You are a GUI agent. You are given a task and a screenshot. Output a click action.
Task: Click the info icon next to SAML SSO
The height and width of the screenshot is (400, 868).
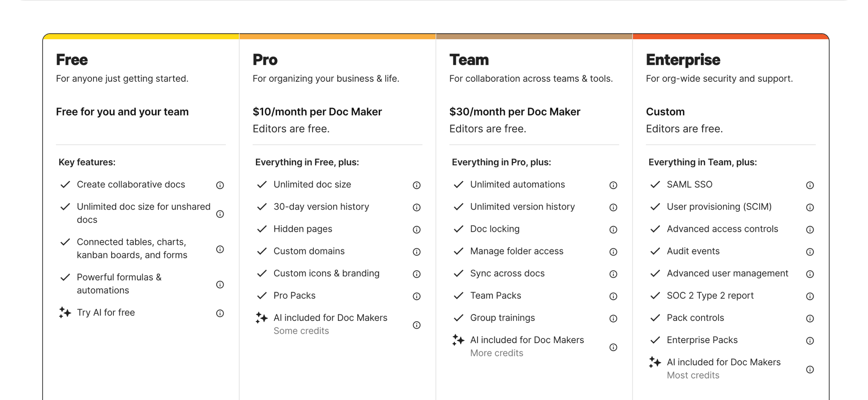(x=810, y=185)
